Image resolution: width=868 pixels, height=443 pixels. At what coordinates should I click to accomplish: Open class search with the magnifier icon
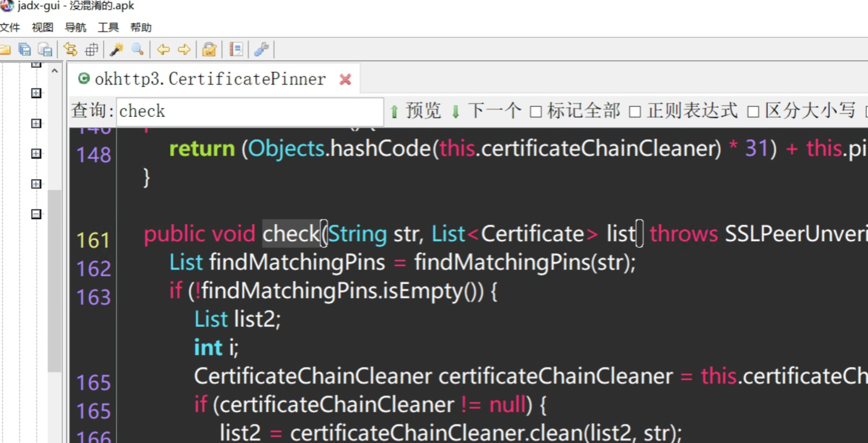pyautogui.click(x=138, y=50)
